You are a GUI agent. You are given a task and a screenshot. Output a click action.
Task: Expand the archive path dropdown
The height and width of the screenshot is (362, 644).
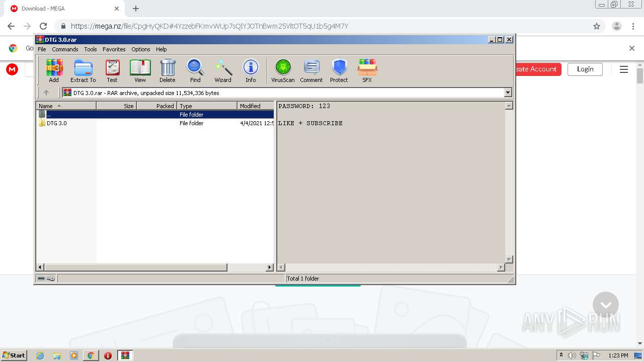pos(508,93)
